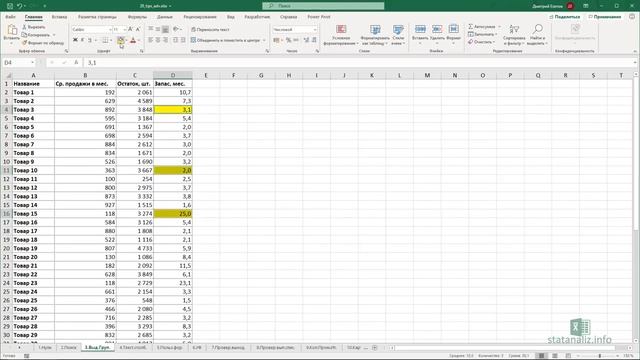Click the Format cells icon
Image resolution: width=640 pixels, height=360 pixels.
click(453, 29)
